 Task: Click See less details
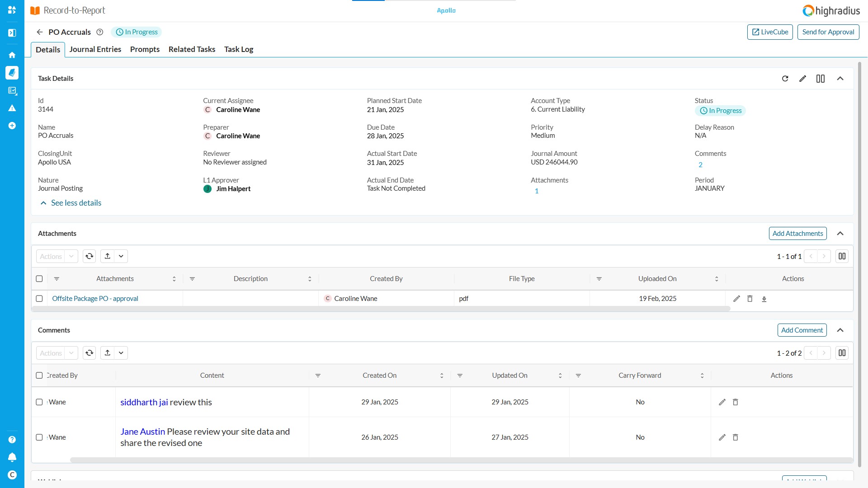point(76,203)
